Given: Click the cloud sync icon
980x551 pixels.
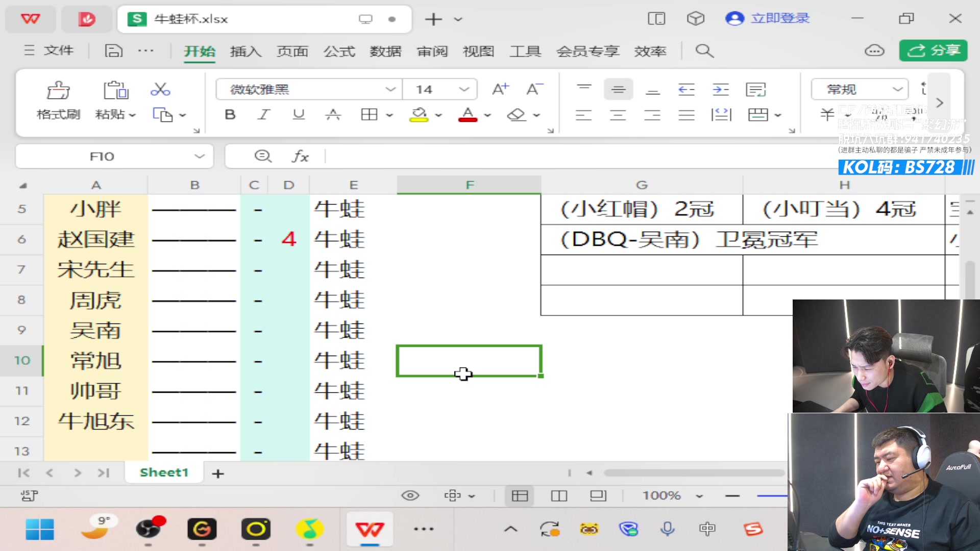Looking at the screenshot, I should coord(874,51).
